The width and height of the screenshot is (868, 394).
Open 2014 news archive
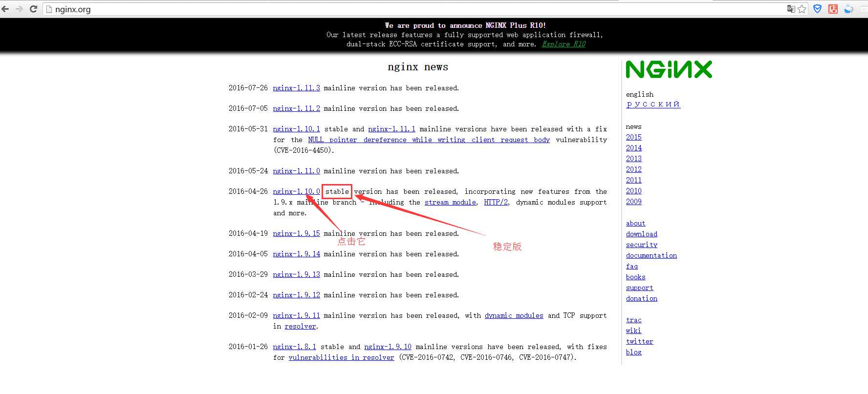click(633, 148)
